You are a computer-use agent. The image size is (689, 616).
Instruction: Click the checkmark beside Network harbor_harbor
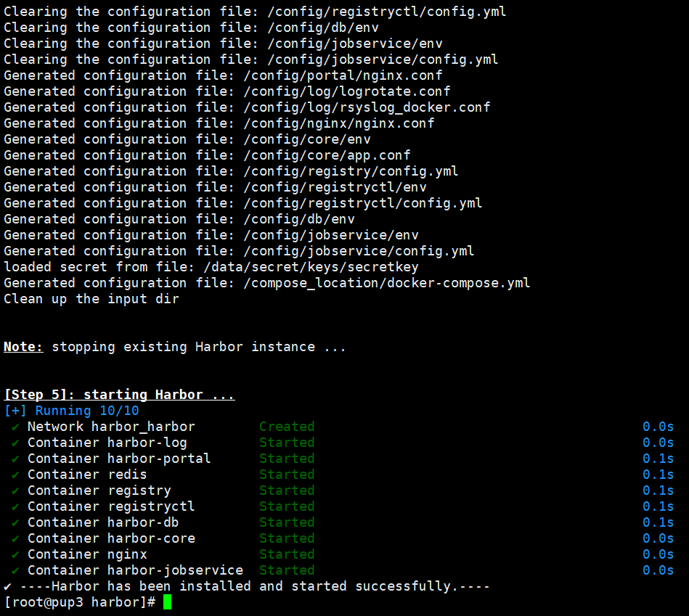point(15,427)
